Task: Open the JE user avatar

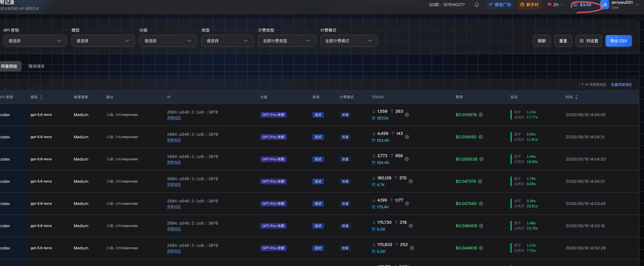Action: (x=604, y=5)
